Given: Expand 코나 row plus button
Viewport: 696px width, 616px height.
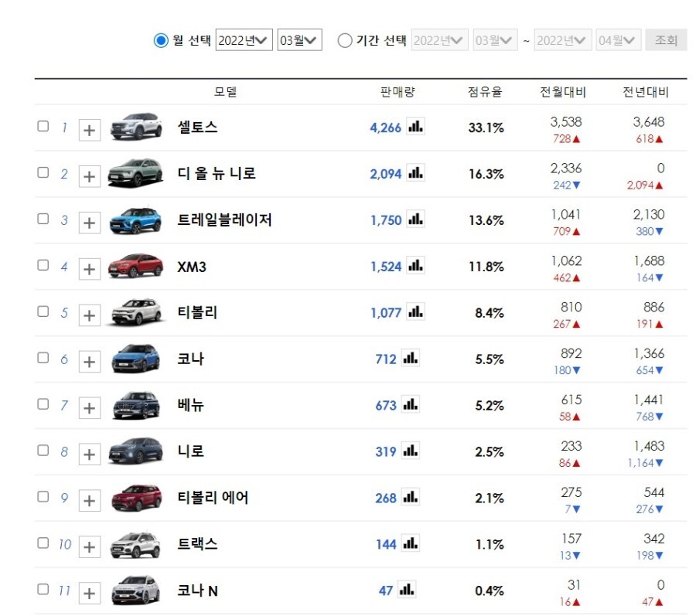Looking at the screenshot, I should [89, 362].
